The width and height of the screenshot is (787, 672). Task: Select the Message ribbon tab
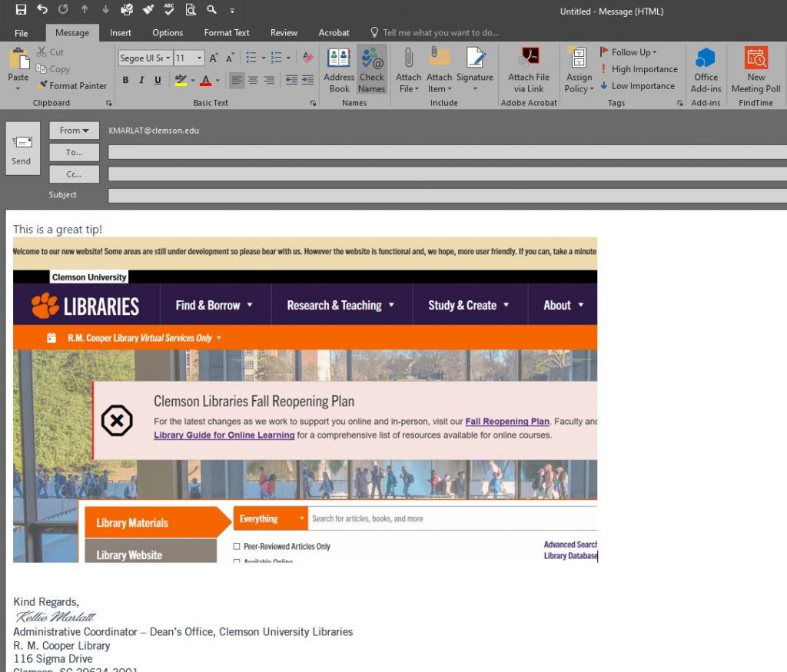[72, 33]
